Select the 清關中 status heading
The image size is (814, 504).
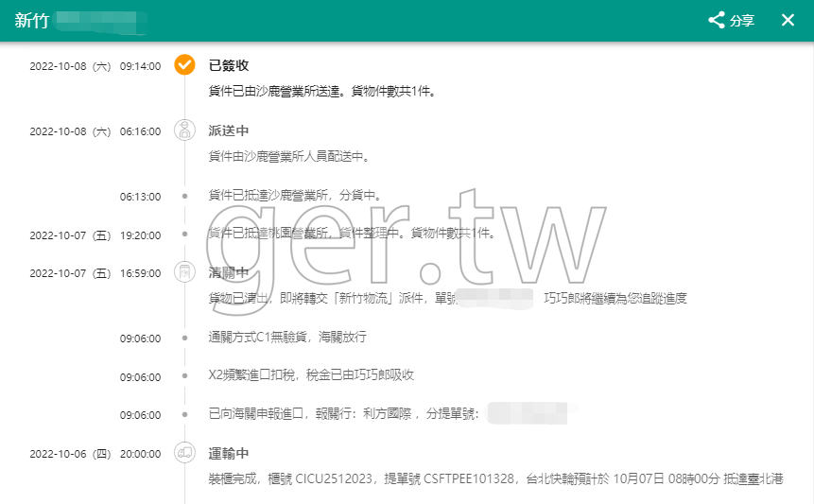tap(229, 272)
